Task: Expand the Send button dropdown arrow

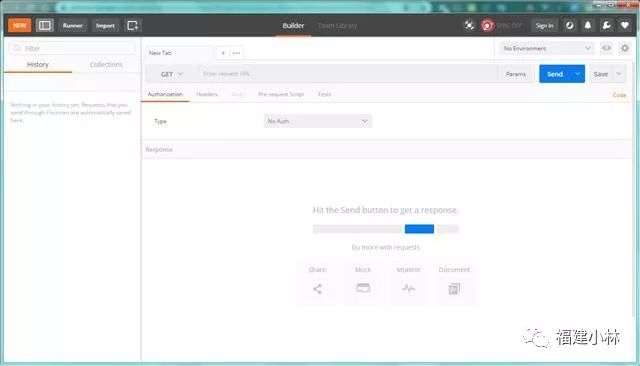Action: click(578, 74)
